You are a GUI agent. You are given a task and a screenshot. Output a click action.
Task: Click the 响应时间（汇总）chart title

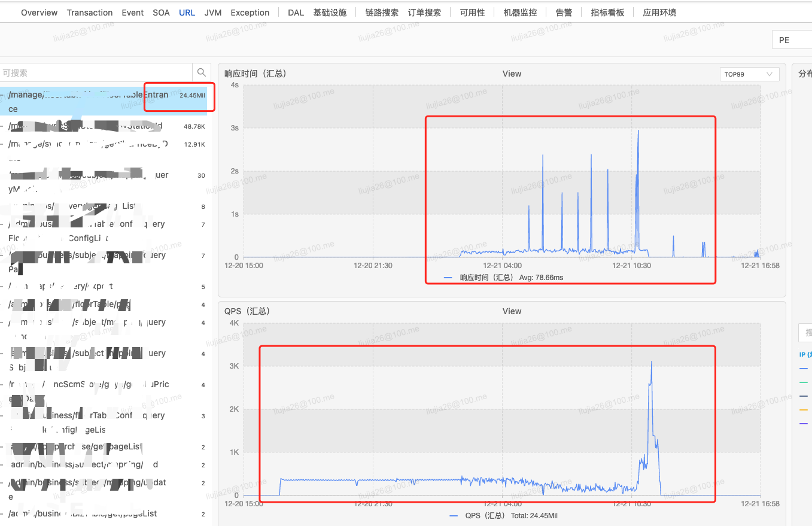pyautogui.click(x=255, y=74)
